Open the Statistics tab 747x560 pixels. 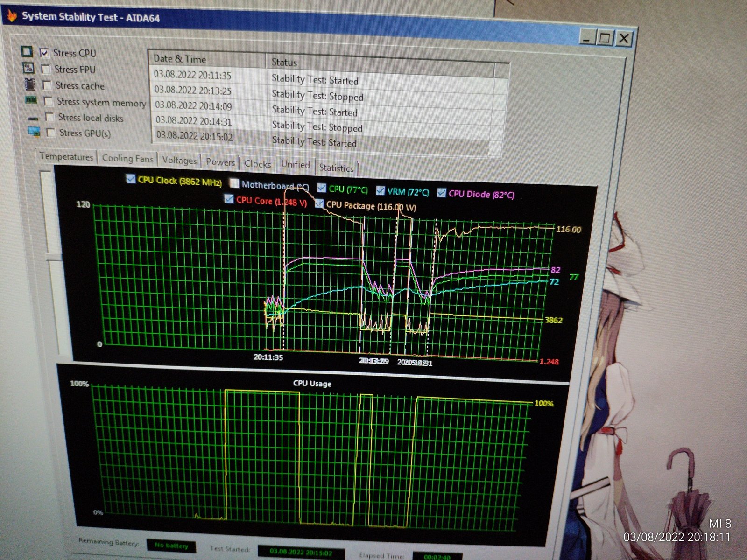click(337, 168)
